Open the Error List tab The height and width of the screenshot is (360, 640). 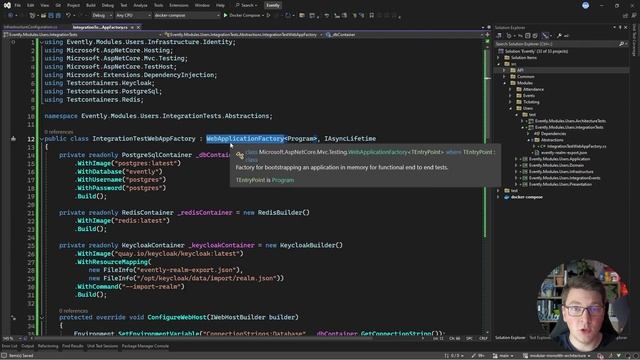coord(9,346)
